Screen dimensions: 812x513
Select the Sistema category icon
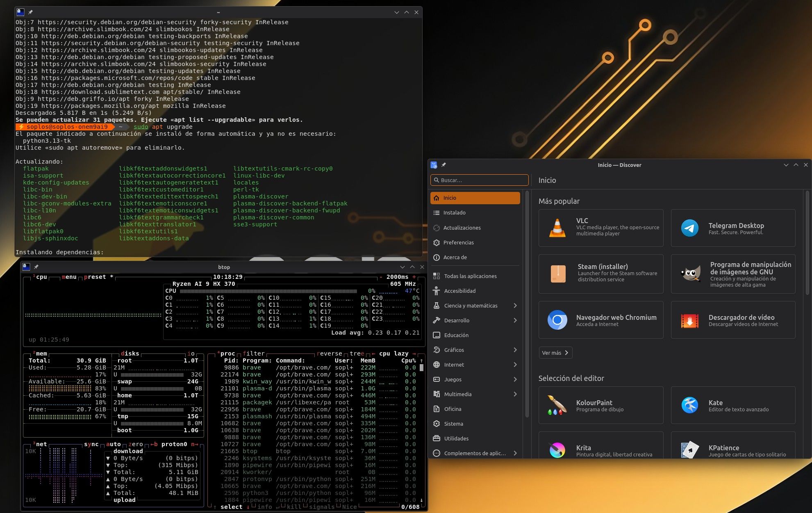click(436, 424)
